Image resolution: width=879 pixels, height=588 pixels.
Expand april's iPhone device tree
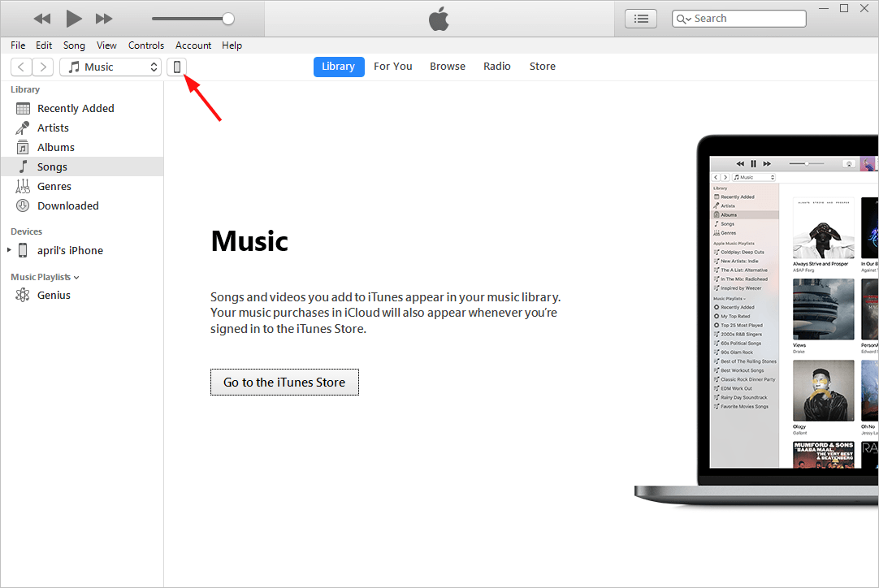pyautogui.click(x=9, y=250)
